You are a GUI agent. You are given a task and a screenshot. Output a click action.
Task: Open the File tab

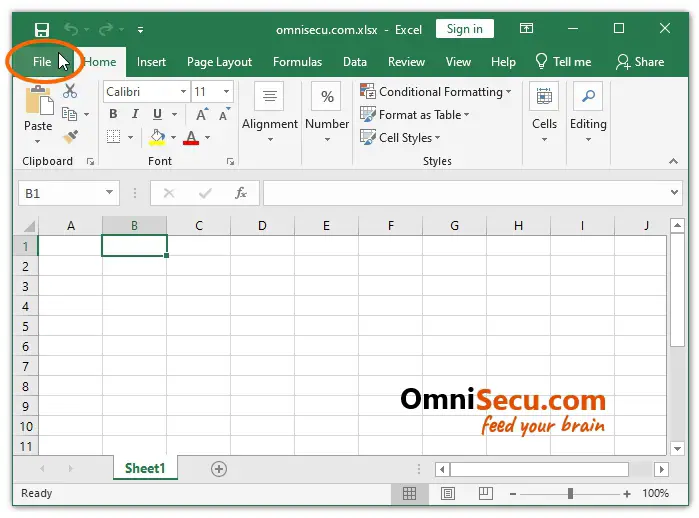[42, 62]
